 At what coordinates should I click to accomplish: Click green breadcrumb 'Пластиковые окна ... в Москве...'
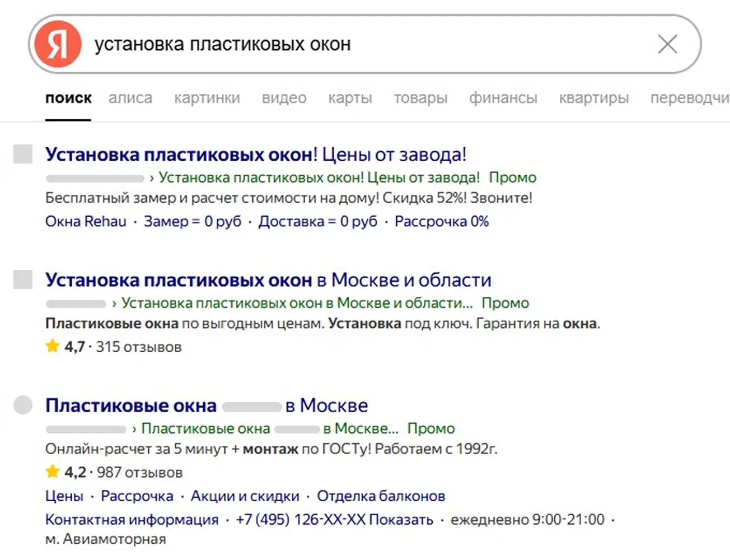point(270,428)
